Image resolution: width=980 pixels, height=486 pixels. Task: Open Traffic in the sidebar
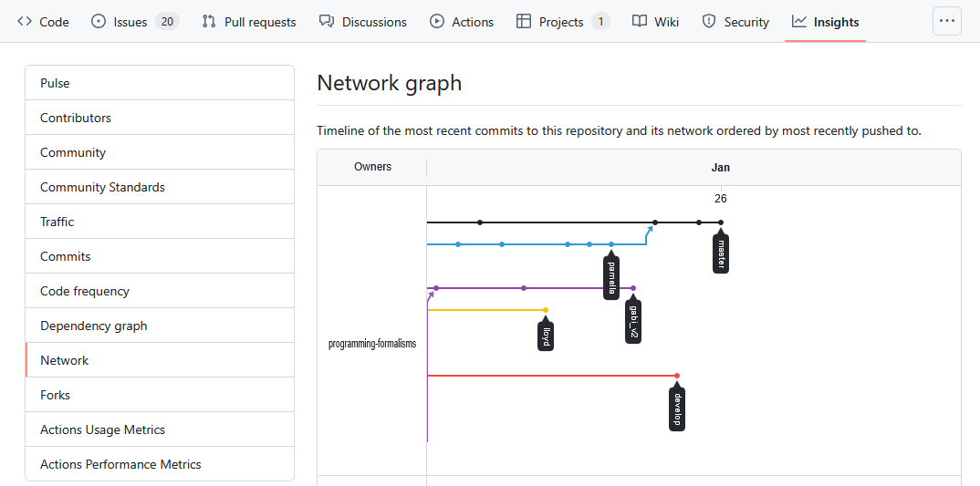tap(160, 222)
